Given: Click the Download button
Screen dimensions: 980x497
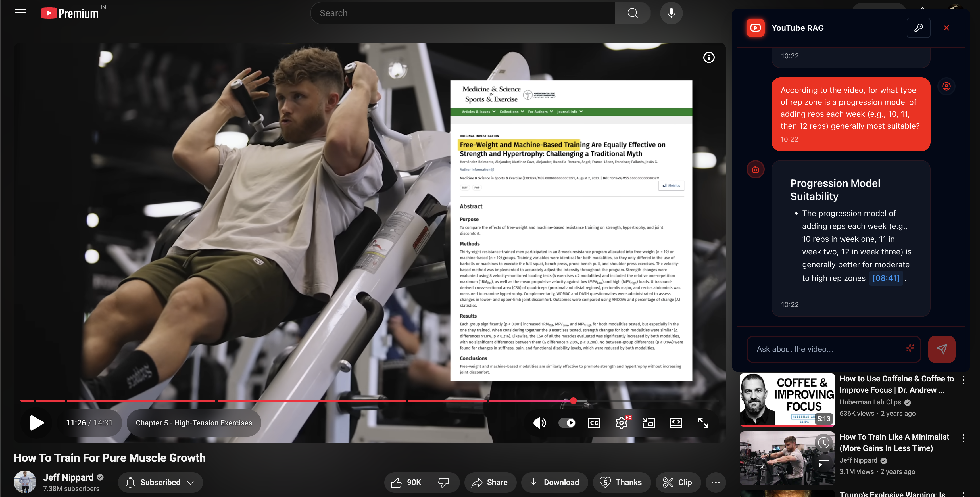Looking at the screenshot, I should point(554,482).
